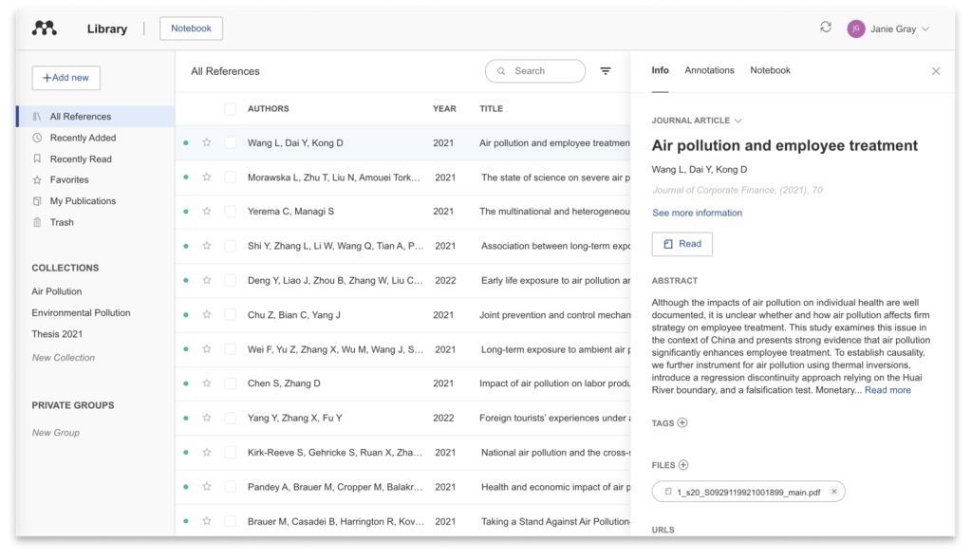
Task: Favorite the Chen S, Zhang D reference
Action: [x=207, y=383]
